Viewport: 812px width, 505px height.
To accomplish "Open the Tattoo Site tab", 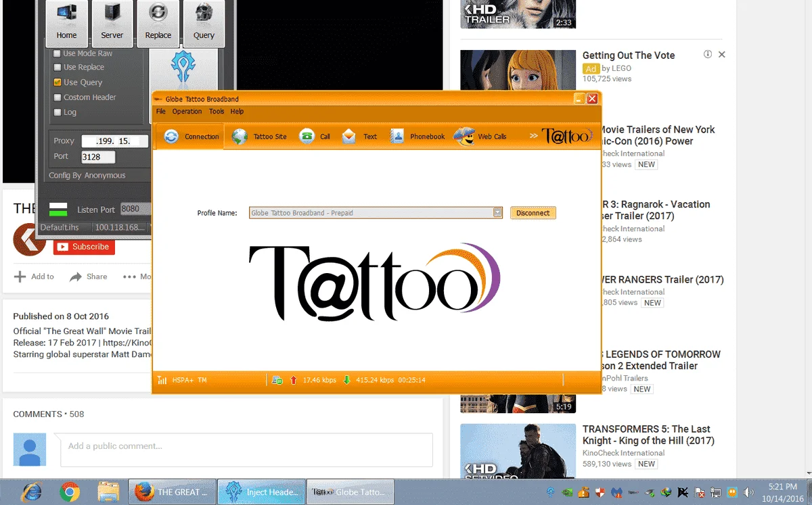I will [x=259, y=136].
